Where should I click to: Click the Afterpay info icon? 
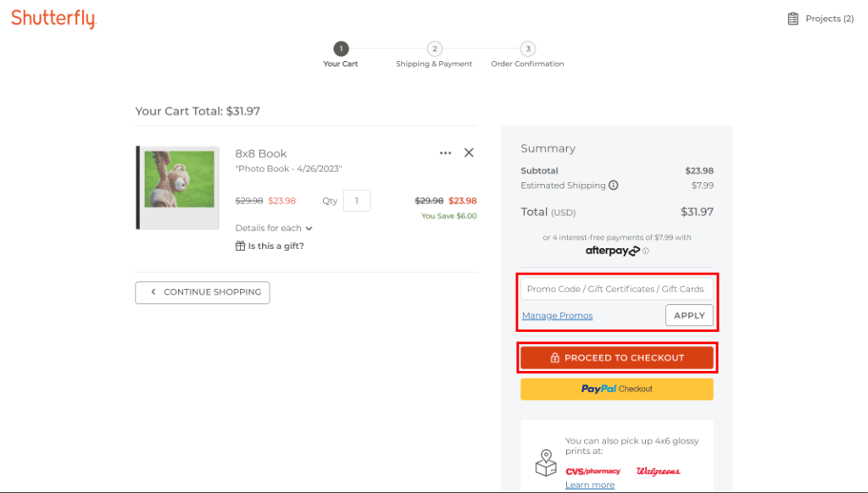[x=646, y=251]
